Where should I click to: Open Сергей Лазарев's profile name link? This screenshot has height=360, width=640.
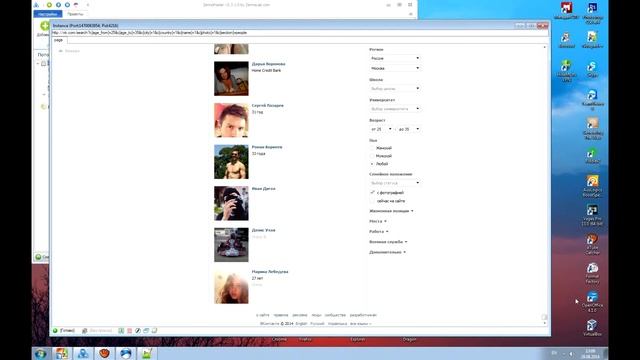tap(268, 105)
